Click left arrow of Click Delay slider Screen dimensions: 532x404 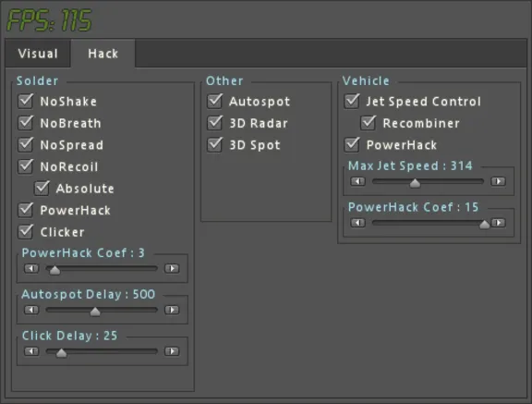pyautogui.click(x=31, y=351)
